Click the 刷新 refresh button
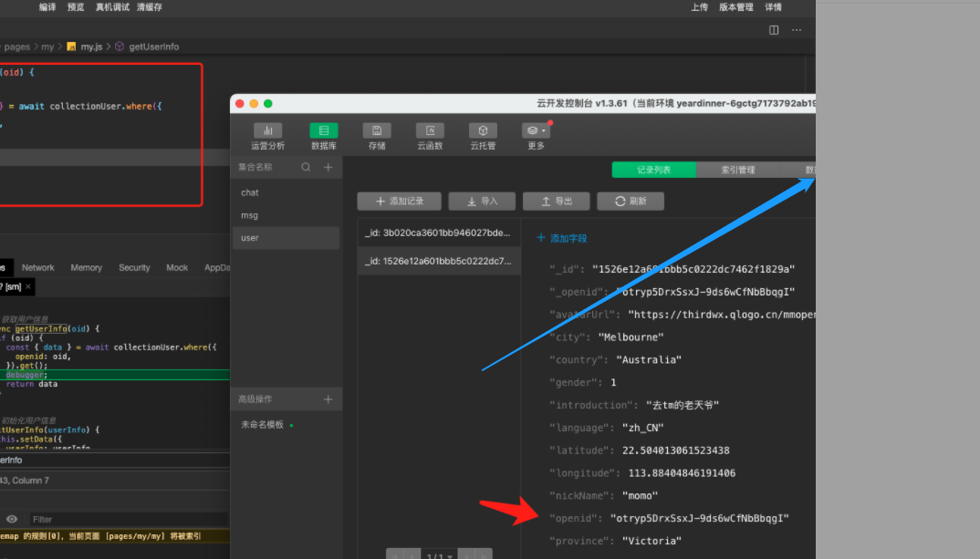Screen dimensions: 980x559 631,202
